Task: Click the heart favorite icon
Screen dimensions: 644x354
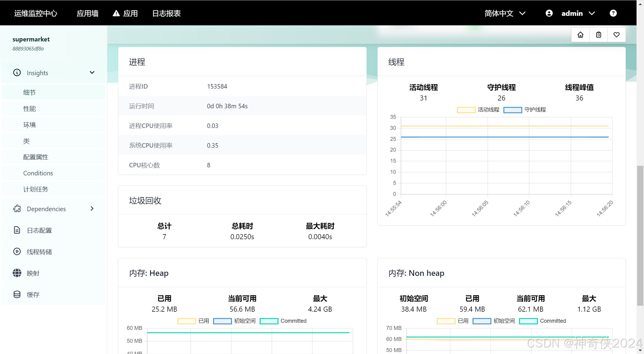Action: [616, 35]
